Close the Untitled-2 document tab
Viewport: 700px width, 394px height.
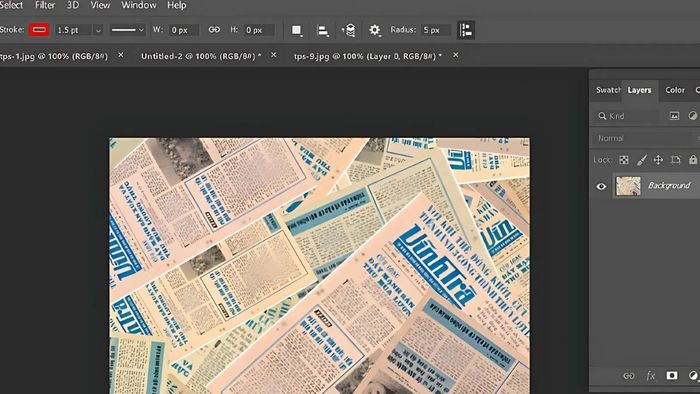pyautogui.click(x=274, y=55)
